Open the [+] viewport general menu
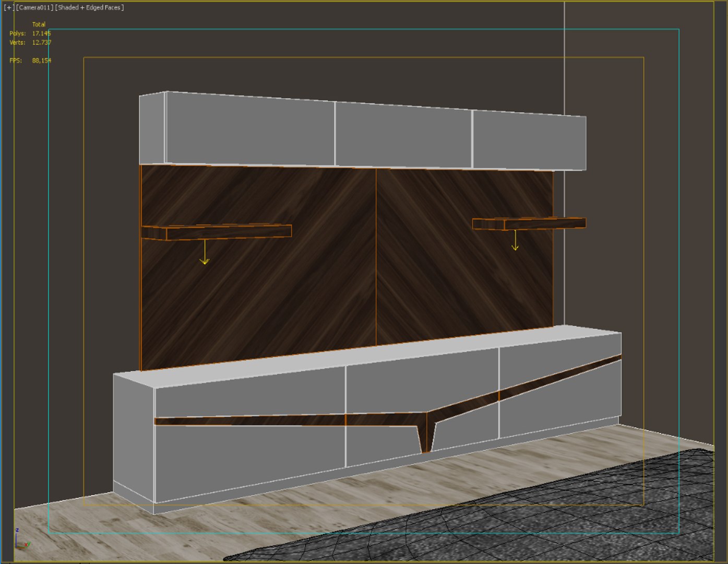 (x=8, y=8)
